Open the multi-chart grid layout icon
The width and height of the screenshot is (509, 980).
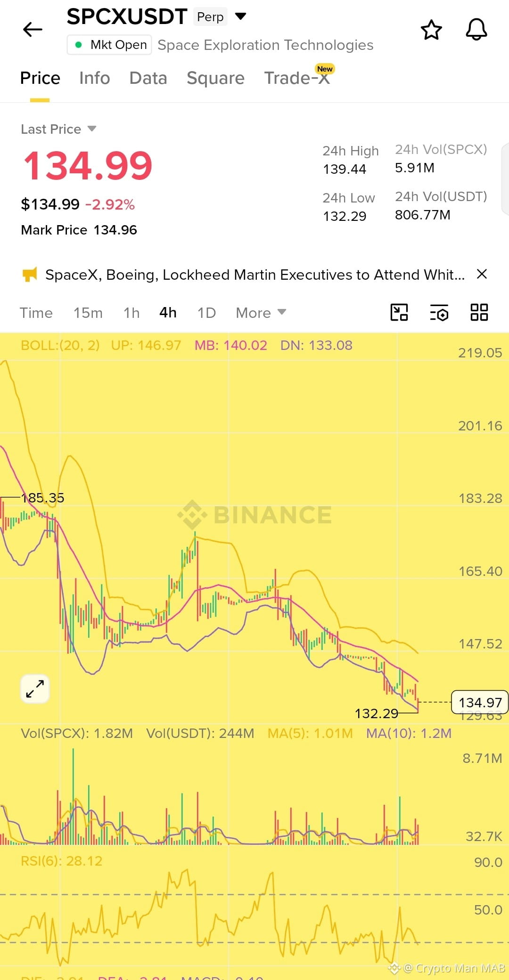[479, 312]
